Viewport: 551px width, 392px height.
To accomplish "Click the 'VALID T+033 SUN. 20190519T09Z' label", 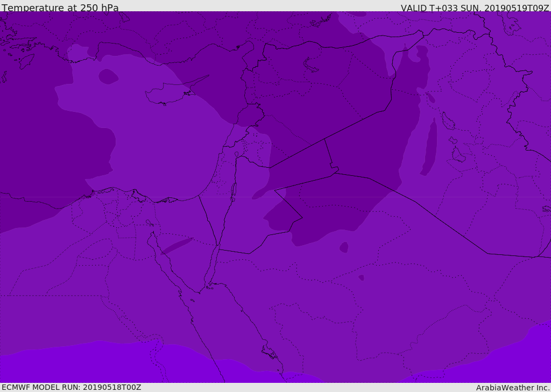I will [475, 8].
